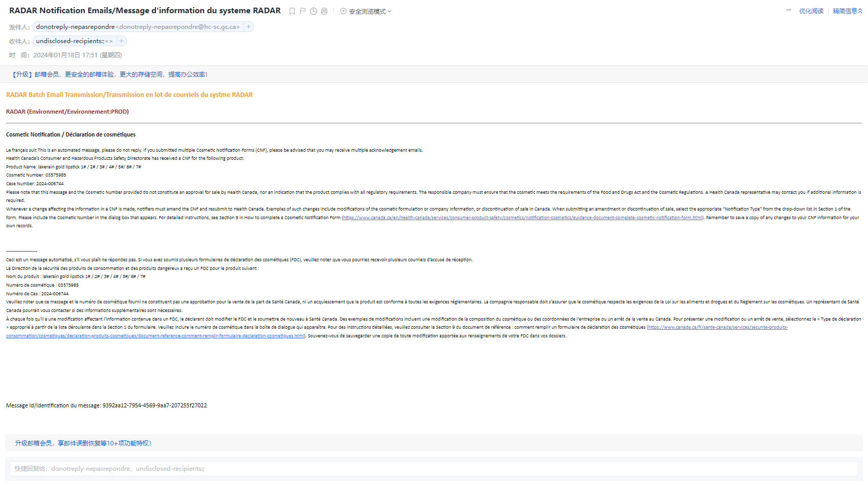Click the sender name donotreply-nepasrepondre chip
Screen dimensions: 868x486
tap(75, 27)
